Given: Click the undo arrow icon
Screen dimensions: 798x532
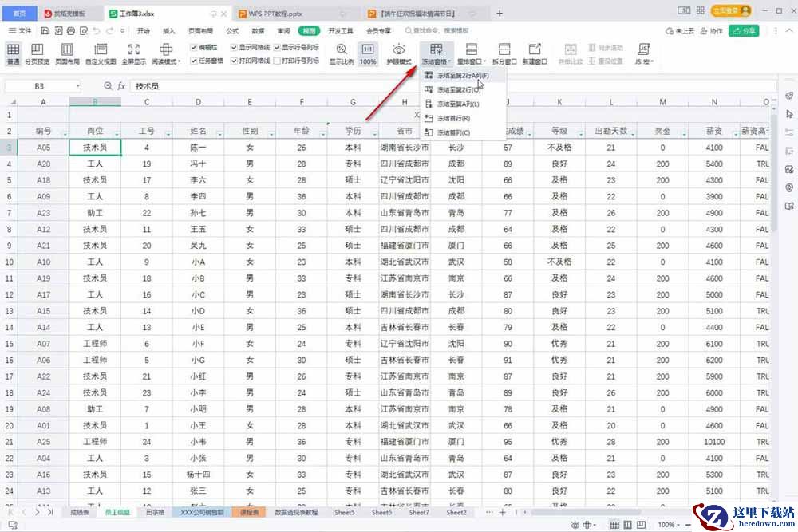Looking at the screenshot, I should 97,31.
